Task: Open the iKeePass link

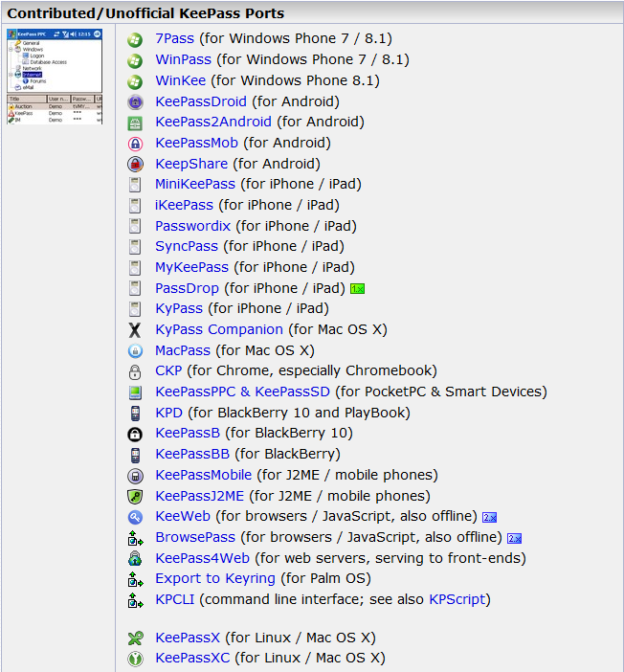Action: tap(184, 205)
